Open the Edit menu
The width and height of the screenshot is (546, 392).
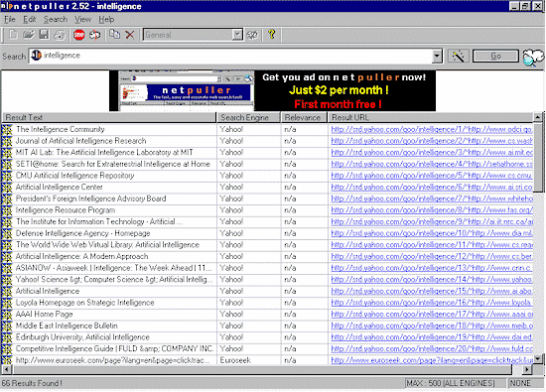click(x=30, y=20)
